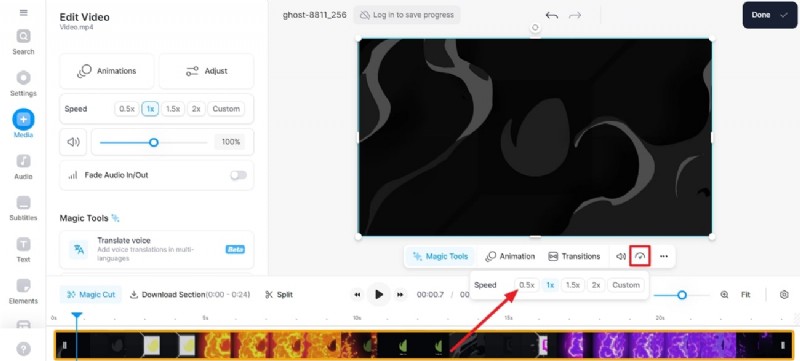Click the Magic Cut button
The image size is (800, 361).
point(91,295)
